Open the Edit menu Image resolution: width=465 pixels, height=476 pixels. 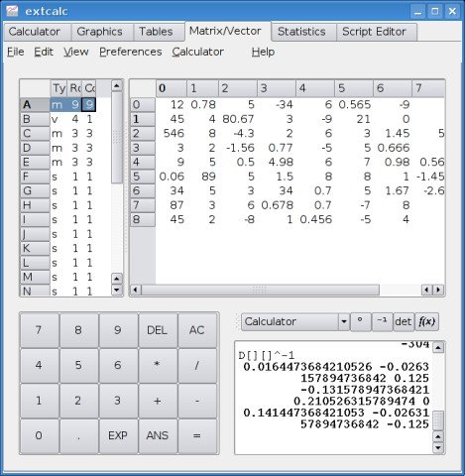[x=44, y=52]
